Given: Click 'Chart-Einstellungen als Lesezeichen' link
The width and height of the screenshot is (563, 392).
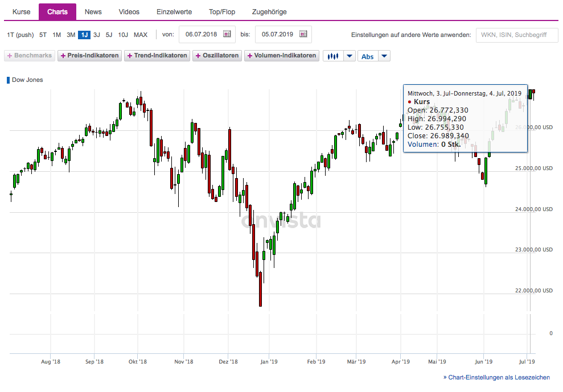Looking at the screenshot, I should [x=496, y=377].
